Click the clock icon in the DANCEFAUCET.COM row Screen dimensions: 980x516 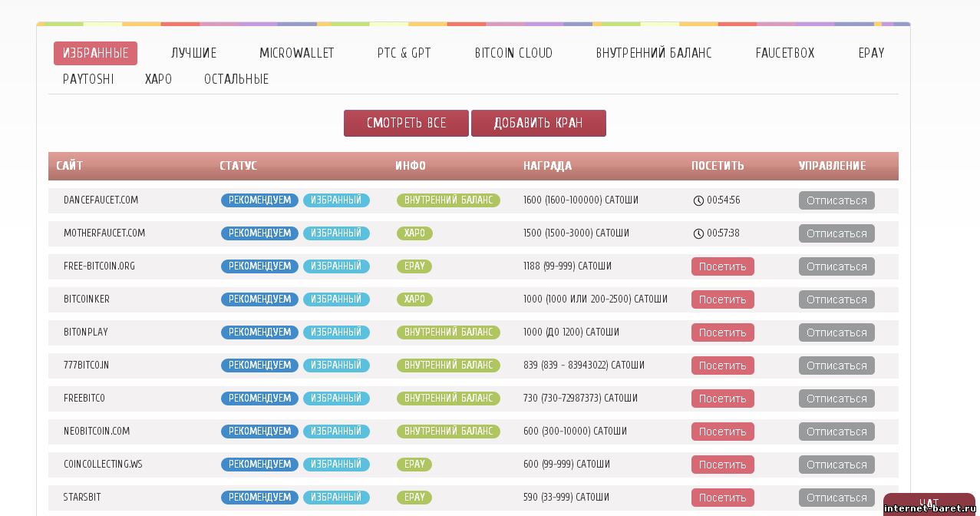pyautogui.click(x=698, y=200)
